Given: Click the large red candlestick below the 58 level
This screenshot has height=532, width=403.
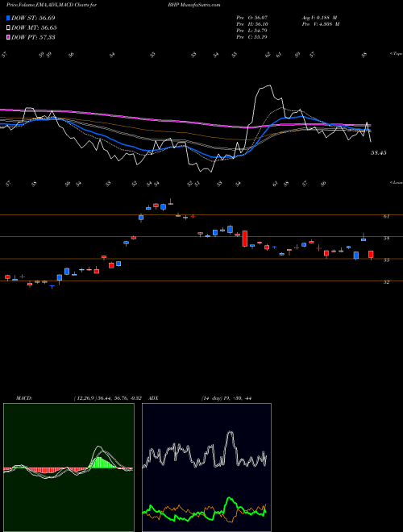Looking at the screenshot, I should (244, 239).
